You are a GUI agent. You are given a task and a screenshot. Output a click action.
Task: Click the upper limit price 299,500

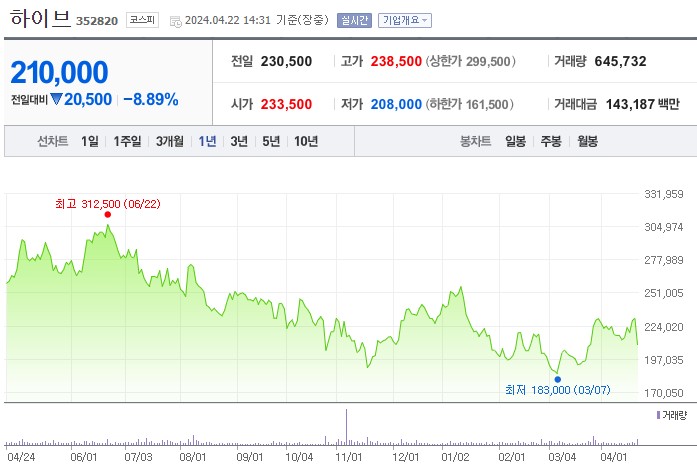(488, 61)
